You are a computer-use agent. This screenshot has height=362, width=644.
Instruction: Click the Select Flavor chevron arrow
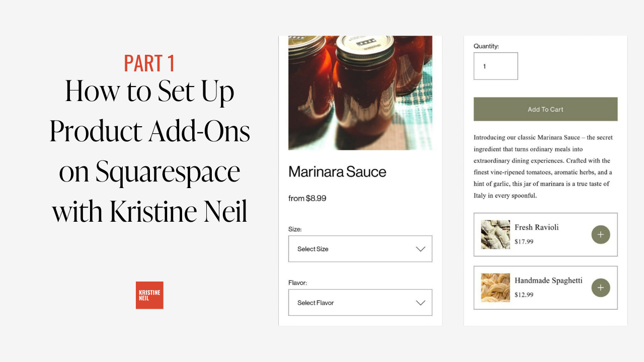(x=421, y=303)
